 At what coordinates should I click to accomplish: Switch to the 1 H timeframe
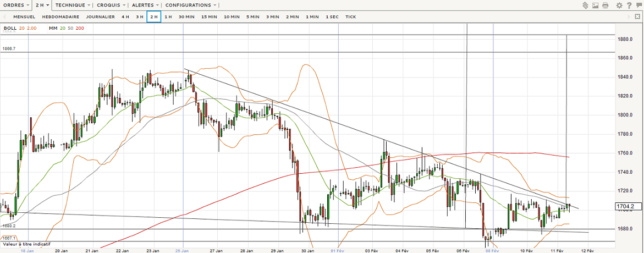coord(168,17)
